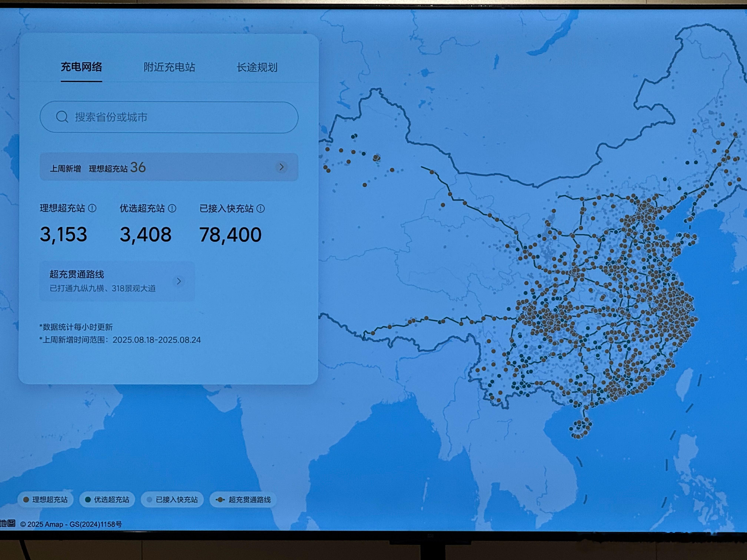Click the © 2025 Amap copyright text
747x560 pixels.
(71, 524)
